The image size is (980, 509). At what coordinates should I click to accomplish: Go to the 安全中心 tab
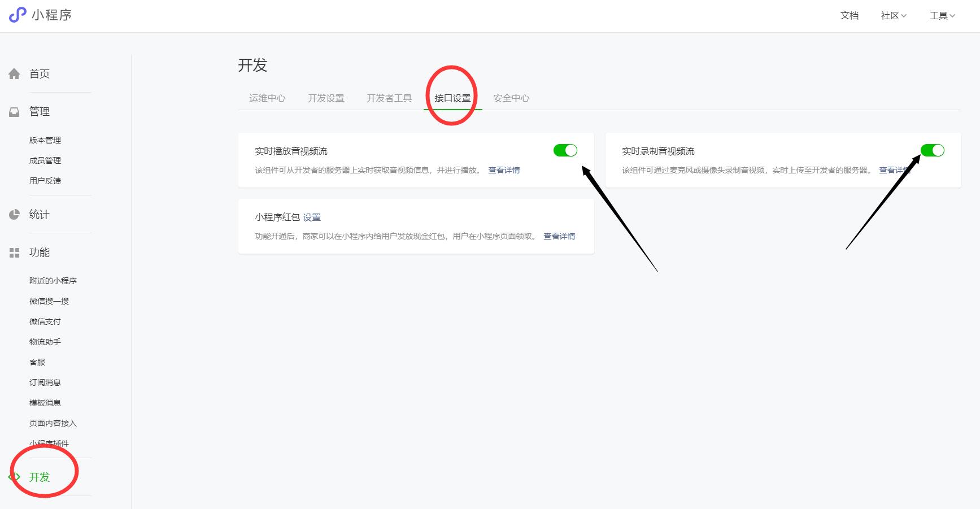[x=511, y=98]
